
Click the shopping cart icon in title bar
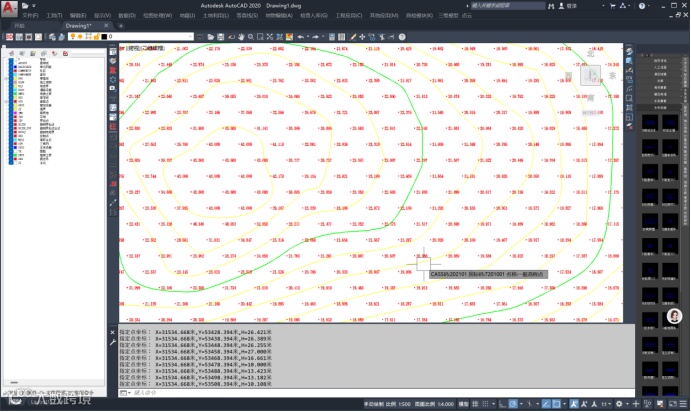pos(613,6)
